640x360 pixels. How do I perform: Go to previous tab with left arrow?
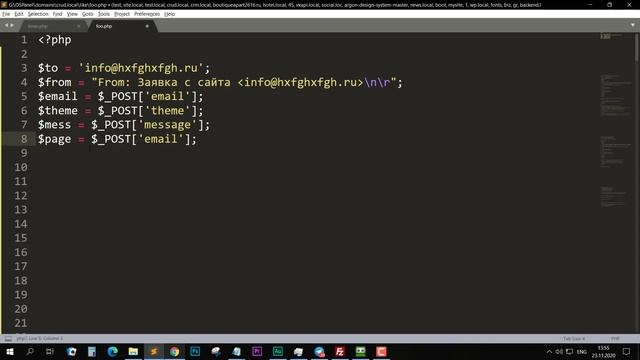6,25
